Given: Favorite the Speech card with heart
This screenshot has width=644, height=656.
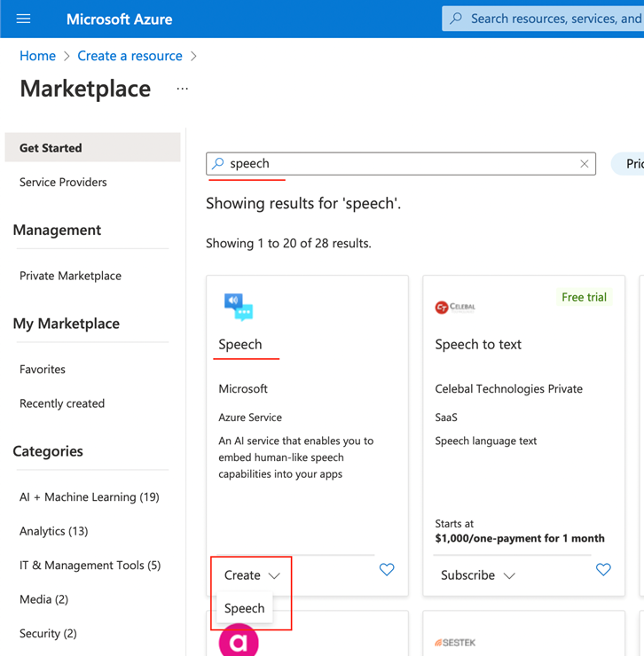Looking at the screenshot, I should (x=387, y=569).
